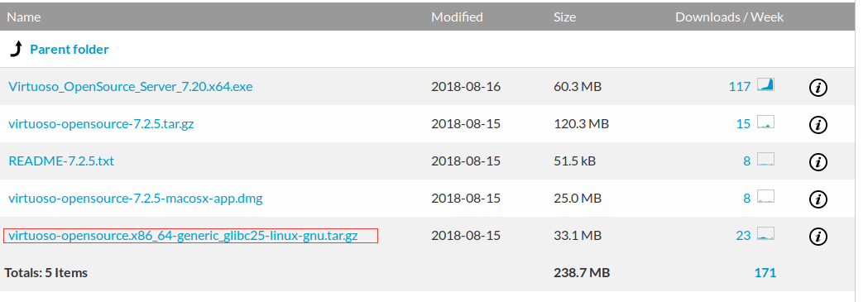This screenshot has height=302, width=868.
Task: View download chart for README-7.2.5.txt
Action: 765,160
